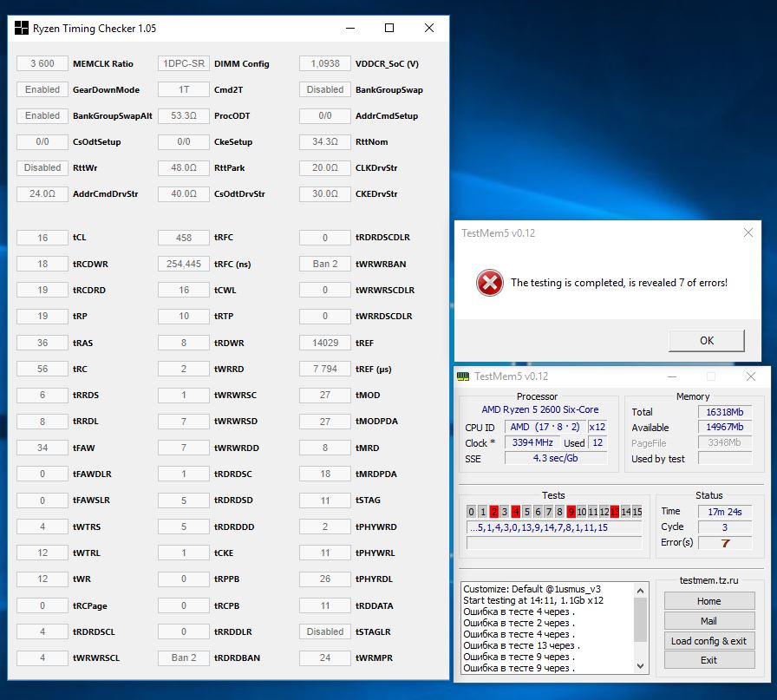Click Load config & exit button

pos(709,640)
